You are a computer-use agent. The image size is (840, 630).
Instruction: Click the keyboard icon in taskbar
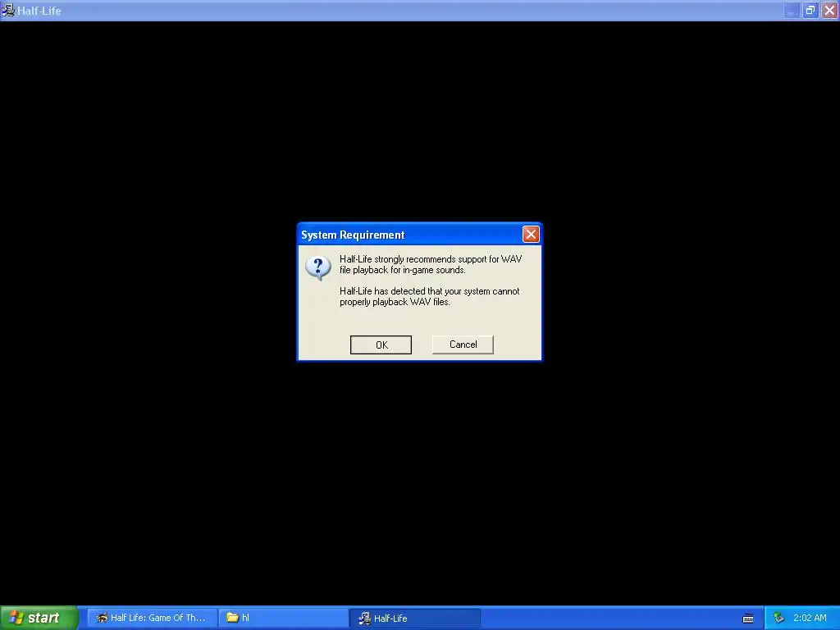[748, 619]
